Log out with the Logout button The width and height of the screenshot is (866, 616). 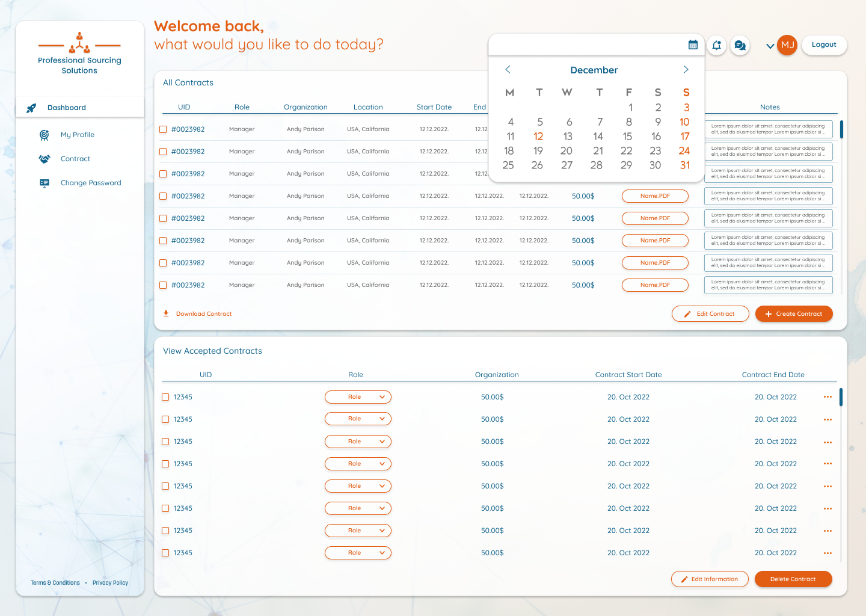coord(824,45)
